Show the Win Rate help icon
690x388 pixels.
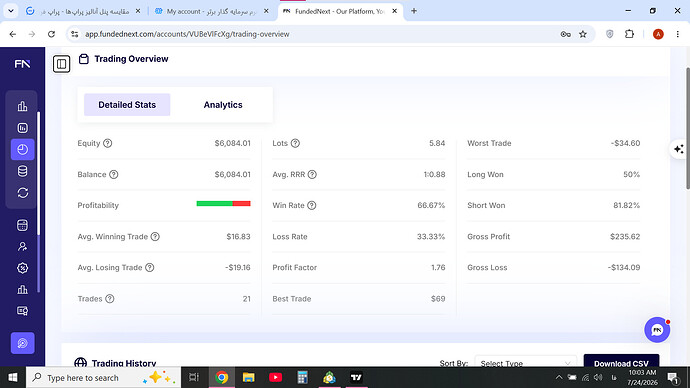pos(312,205)
